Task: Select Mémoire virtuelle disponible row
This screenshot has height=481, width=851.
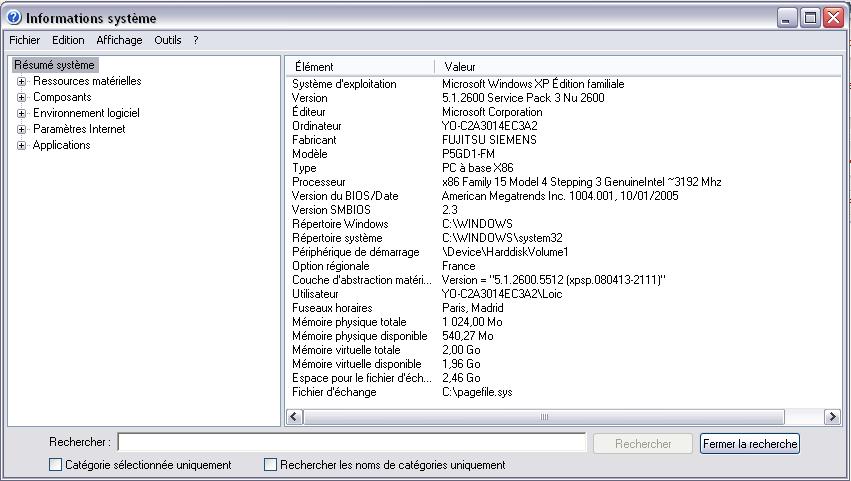Action: (563, 364)
